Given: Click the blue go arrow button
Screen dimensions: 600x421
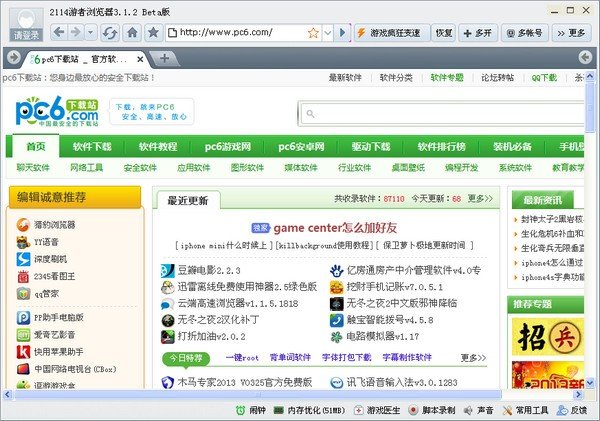Looking at the screenshot, I should click(x=342, y=33).
